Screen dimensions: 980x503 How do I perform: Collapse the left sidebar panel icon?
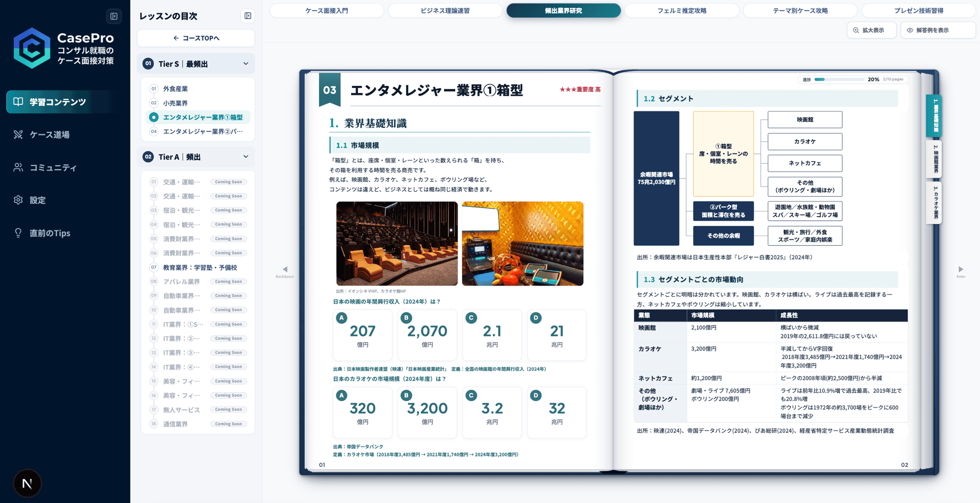[x=114, y=16]
